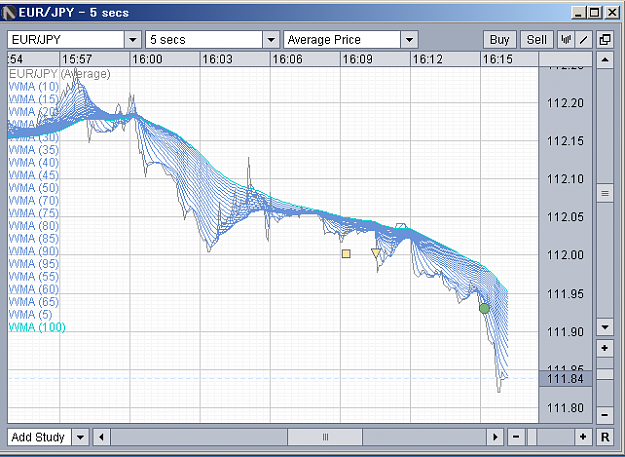
Task: Click the EUR/JPY (Average) legend label
Action: point(60,74)
